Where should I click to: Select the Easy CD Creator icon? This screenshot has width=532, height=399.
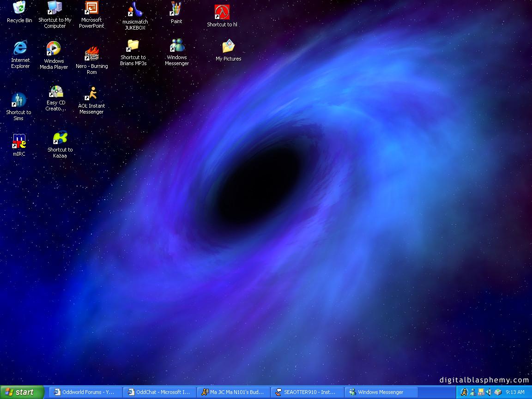click(56, 91)
